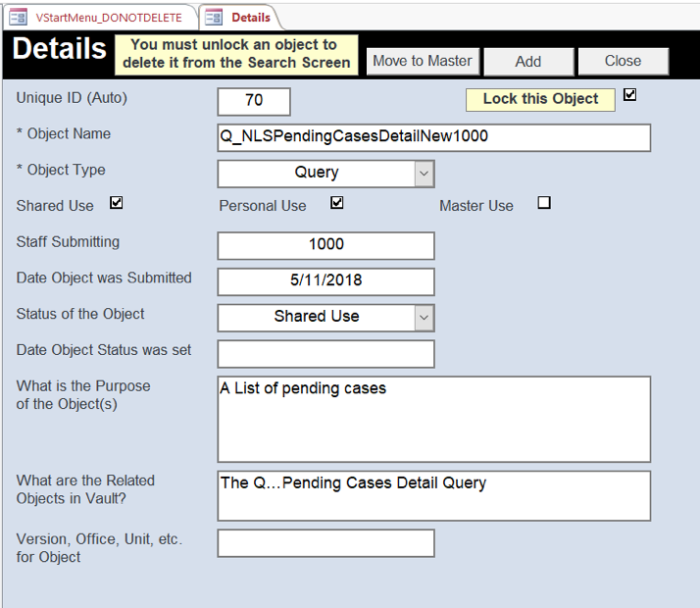700x608 pixels.
Task: Click the Lock this Object label button
Action: coord(540,99)
